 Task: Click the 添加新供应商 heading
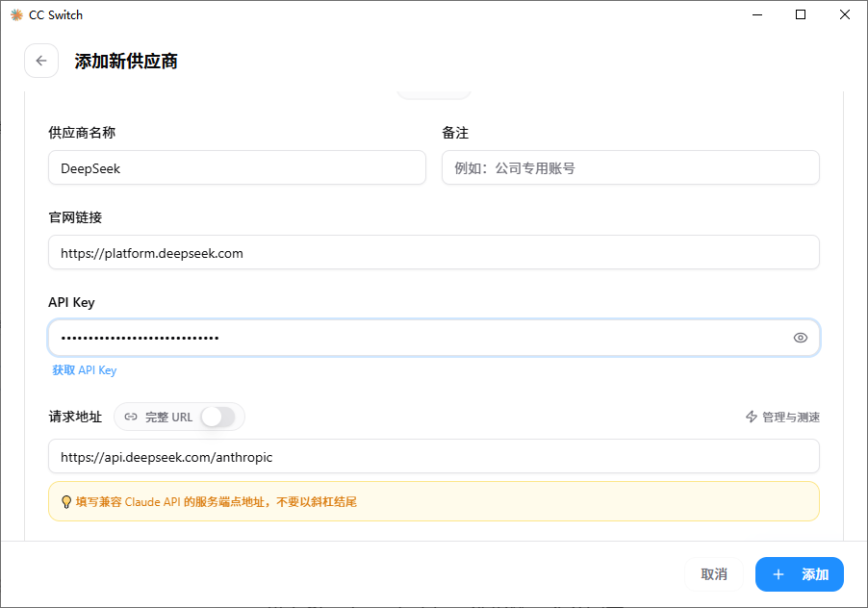point(126,61)
